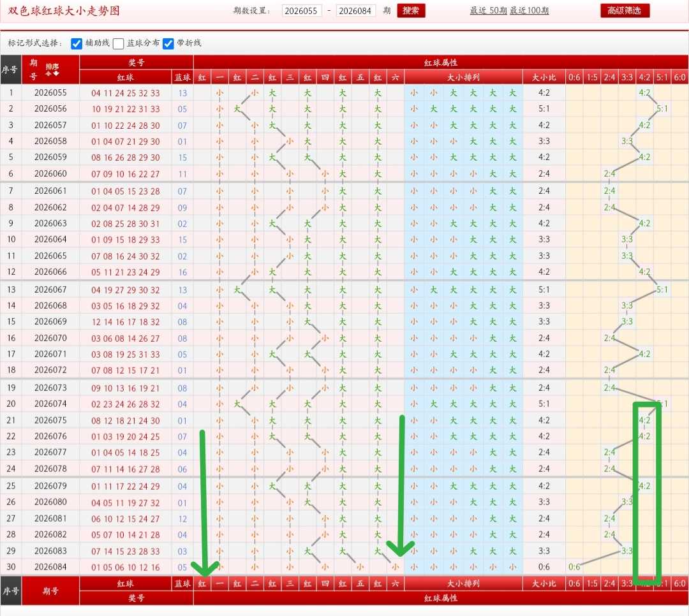Viewport: 689px width, 616px height.
Task: Click the 4:2 ratio column header
Action: coord(644,77)
